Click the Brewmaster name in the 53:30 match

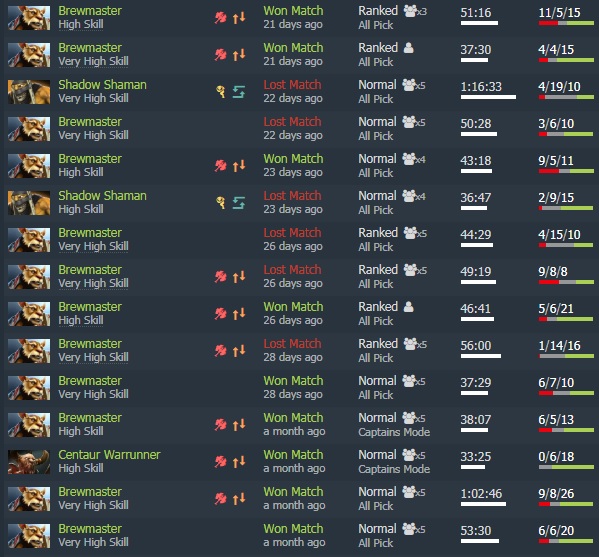pos(90,529)
